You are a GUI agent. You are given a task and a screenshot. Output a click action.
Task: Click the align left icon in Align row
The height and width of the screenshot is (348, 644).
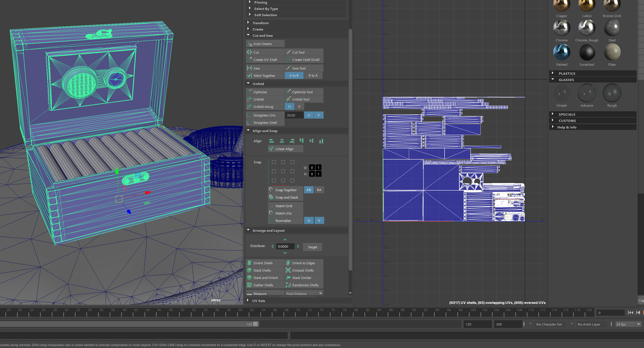tap(272, 141)
